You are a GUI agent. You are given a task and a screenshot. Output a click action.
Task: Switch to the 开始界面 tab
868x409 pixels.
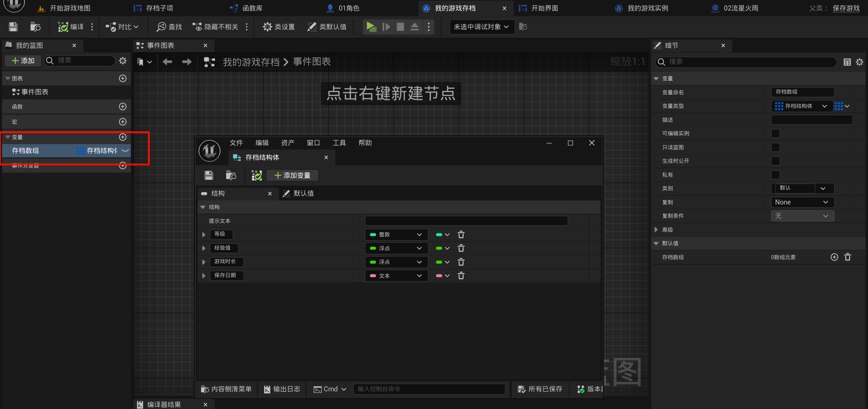pyautogui.click(x=544, y=8)
